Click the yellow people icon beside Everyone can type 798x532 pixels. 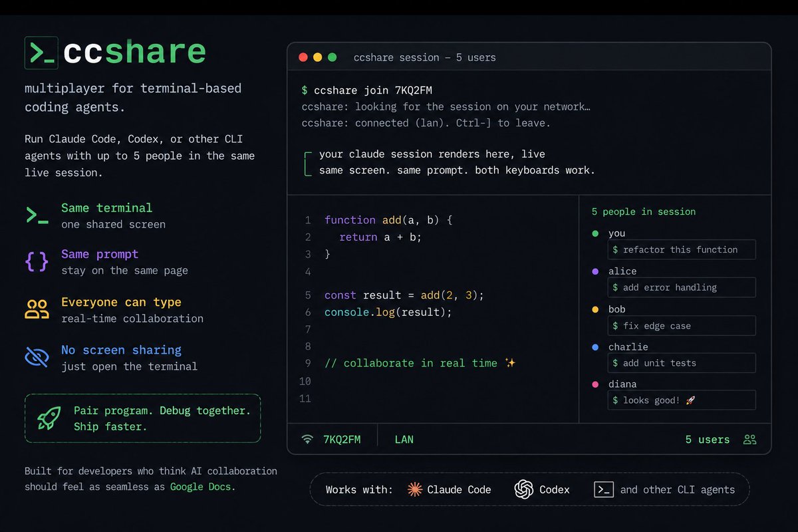(x=37, y=309)
